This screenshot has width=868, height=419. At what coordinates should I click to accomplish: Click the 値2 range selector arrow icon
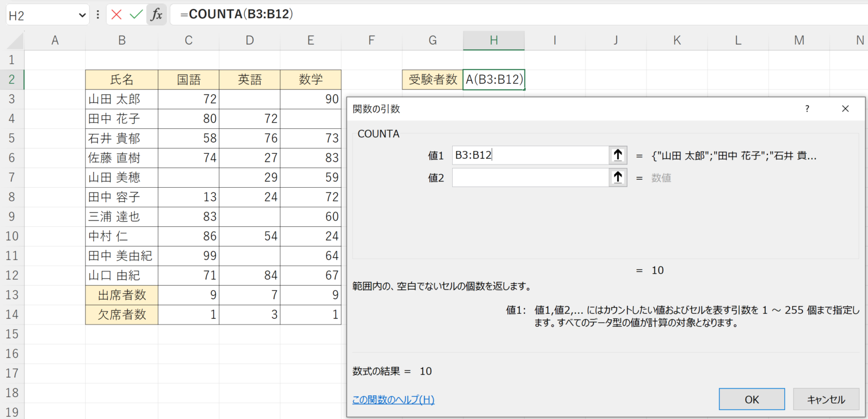pyautogui.click(x=618, y=178)
